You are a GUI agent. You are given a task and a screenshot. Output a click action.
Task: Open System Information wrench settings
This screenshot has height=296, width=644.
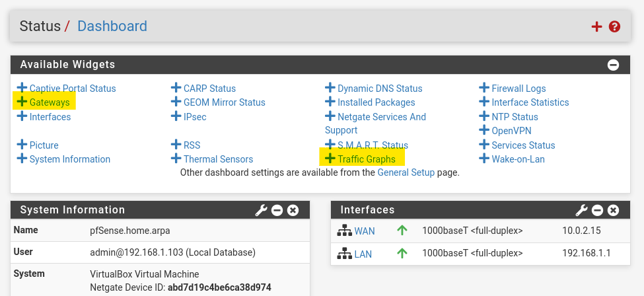tap(261, 211)
